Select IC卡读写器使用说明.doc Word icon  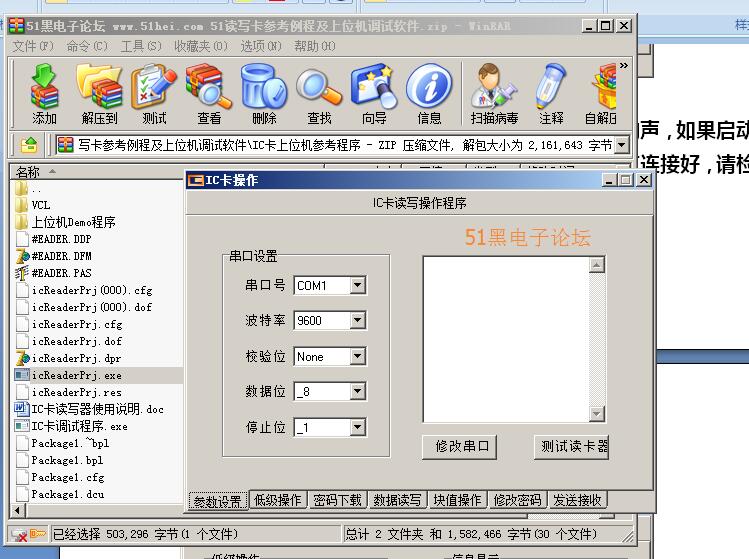pyautogui.click(x=22, y=409)
